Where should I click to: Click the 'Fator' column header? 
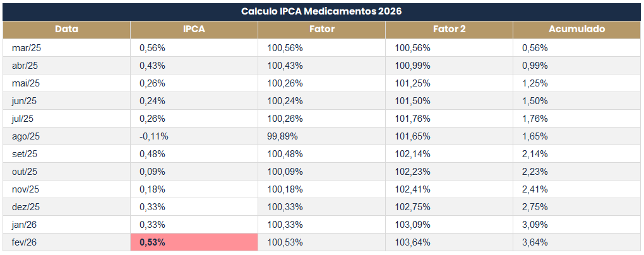(x=321, y=29)
